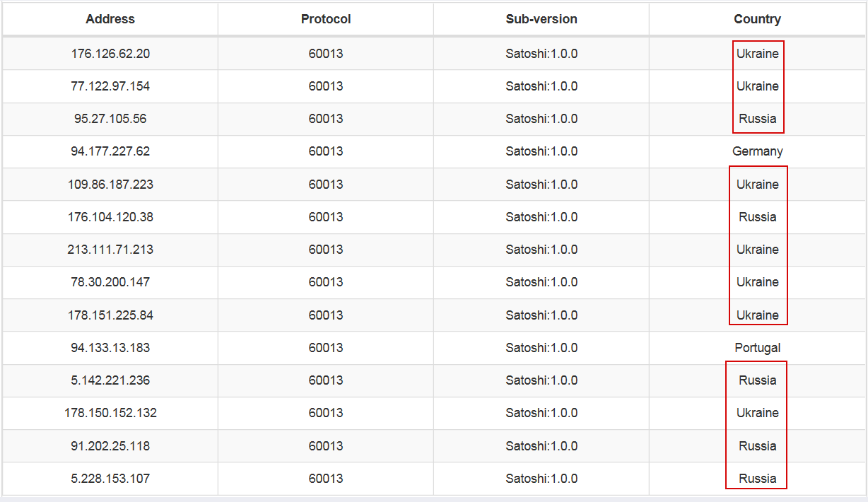Screen dimensions: 868x502
Task: Click the address 94.133.13.183
Action: pos(110,348)
